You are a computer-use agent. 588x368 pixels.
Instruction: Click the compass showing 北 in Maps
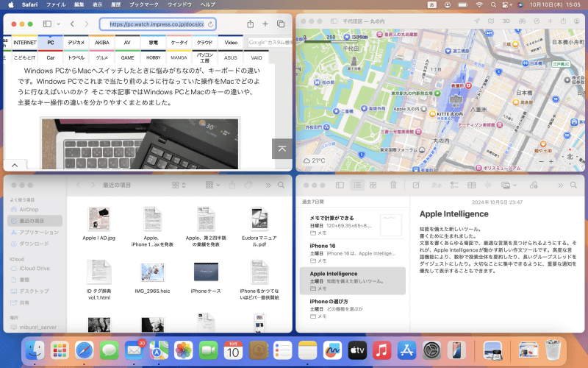click(x=570, y=157)
